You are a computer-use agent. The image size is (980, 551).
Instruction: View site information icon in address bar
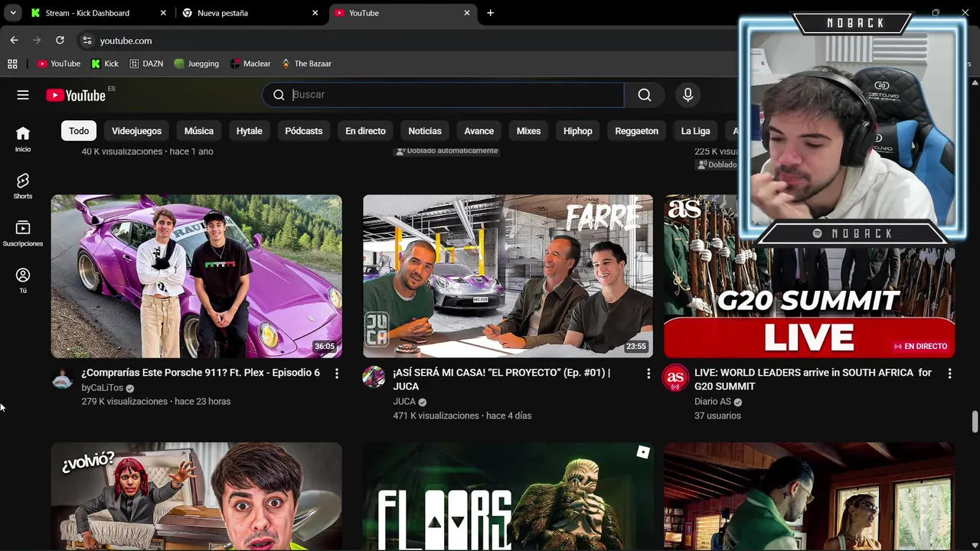click(87, 41)
